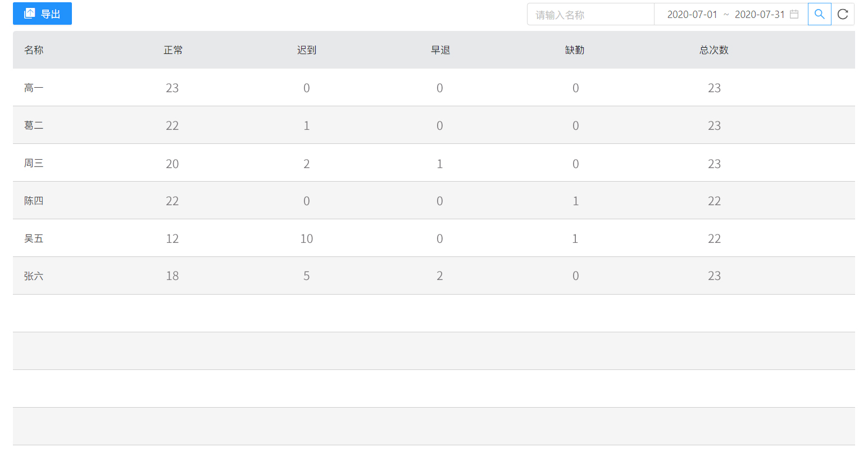This screenshot has height=456, width=868.
Task: Click the calendar icon in date range
Action: 794,15
